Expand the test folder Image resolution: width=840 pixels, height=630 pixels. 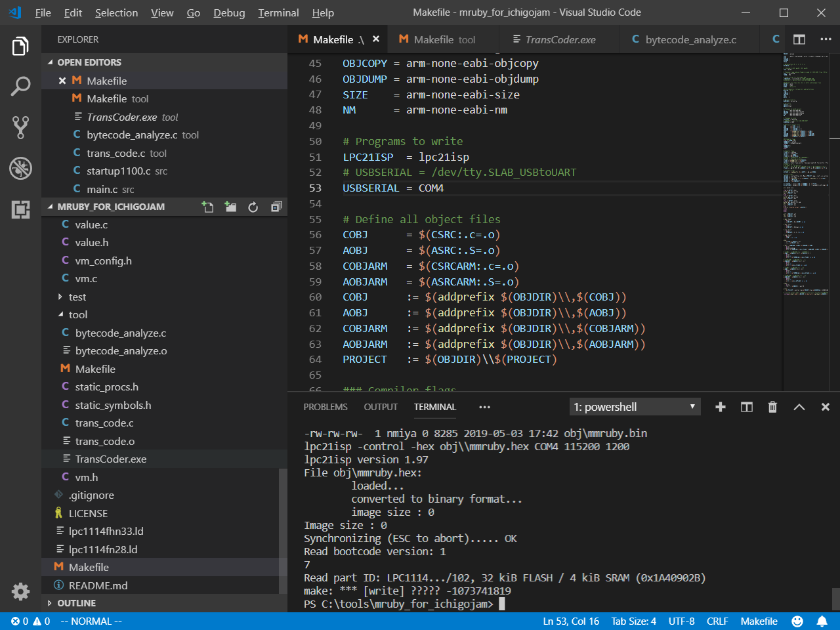click(x=77, y=297)
